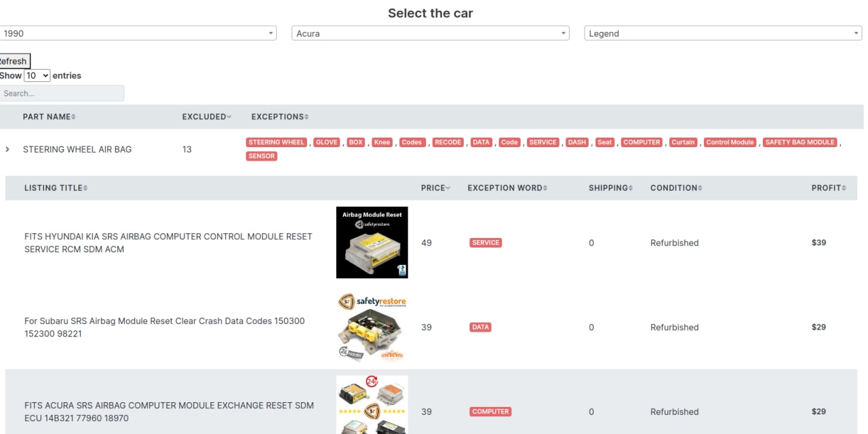
Task: Sort by Shipping column
Action: click(610, 188)
